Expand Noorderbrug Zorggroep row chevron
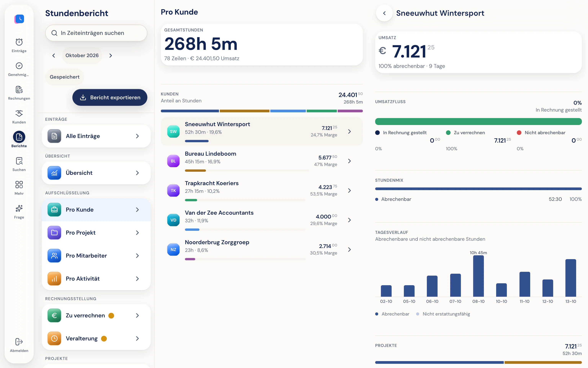Viewport: 588px width, 368px height. click(x=349, y=250)
